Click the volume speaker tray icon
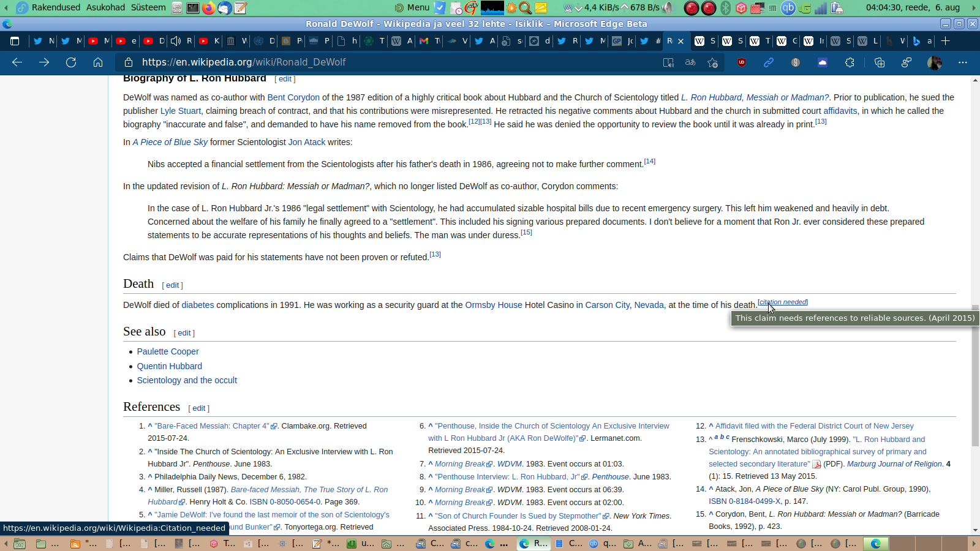Screen dimensions: 980x551 (668, 7)
